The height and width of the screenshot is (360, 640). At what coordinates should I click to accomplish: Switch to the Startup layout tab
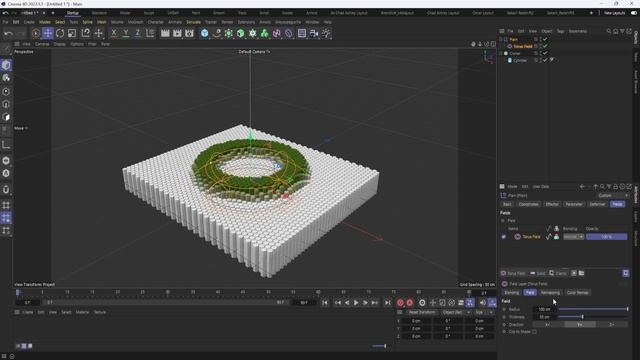pos(73,13)
